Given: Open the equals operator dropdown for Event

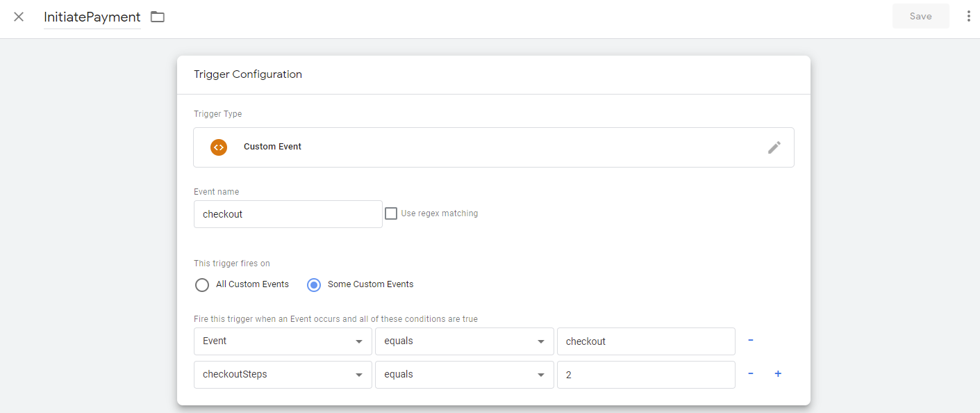Looking at the screenshot, I should [x=464, y=341].
